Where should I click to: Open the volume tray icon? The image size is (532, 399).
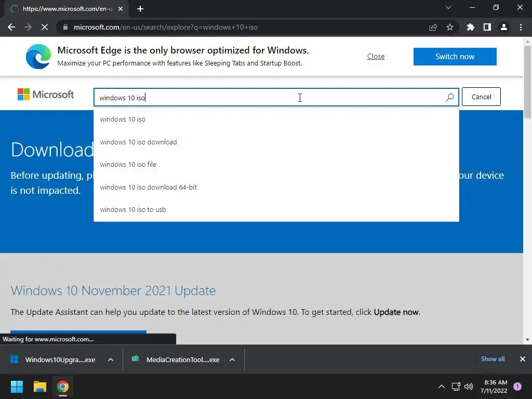469,387
